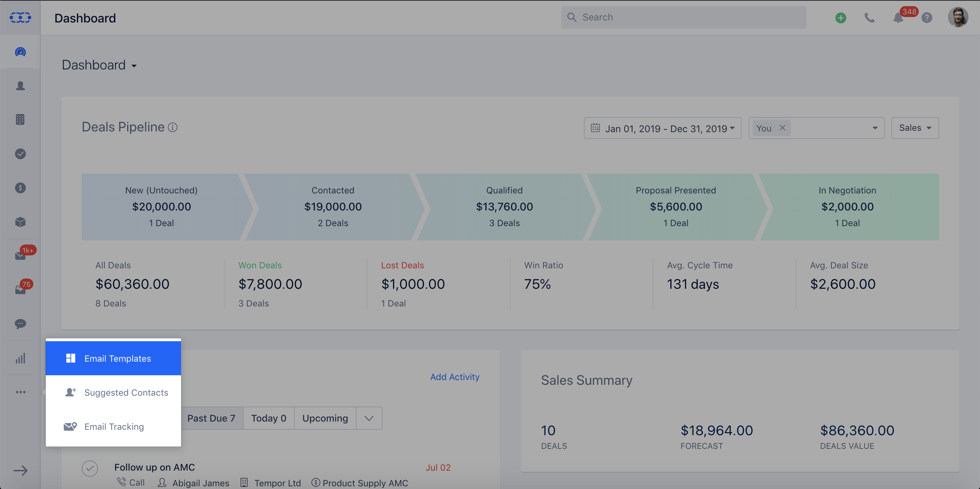Screen dimensions: 980x489
Task: Click the In Negotiation pipeline stage
Action: coord(847,207)
